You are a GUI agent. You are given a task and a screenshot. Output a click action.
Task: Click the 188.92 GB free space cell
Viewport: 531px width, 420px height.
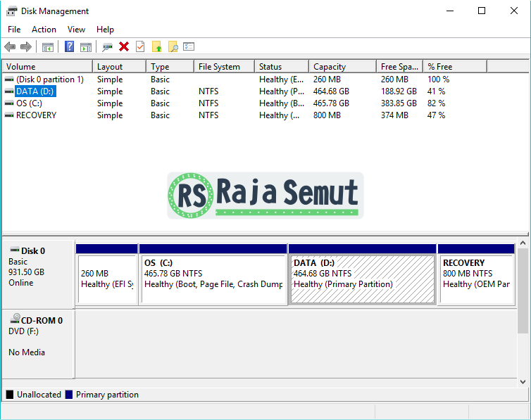[399, 91]
